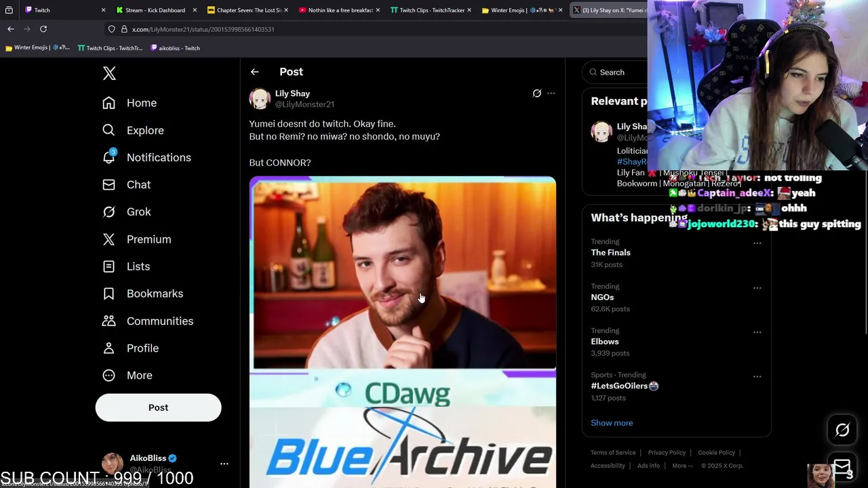868x488 pixels.
Task: Open the More options menu in sidebar
Action: 127,375
